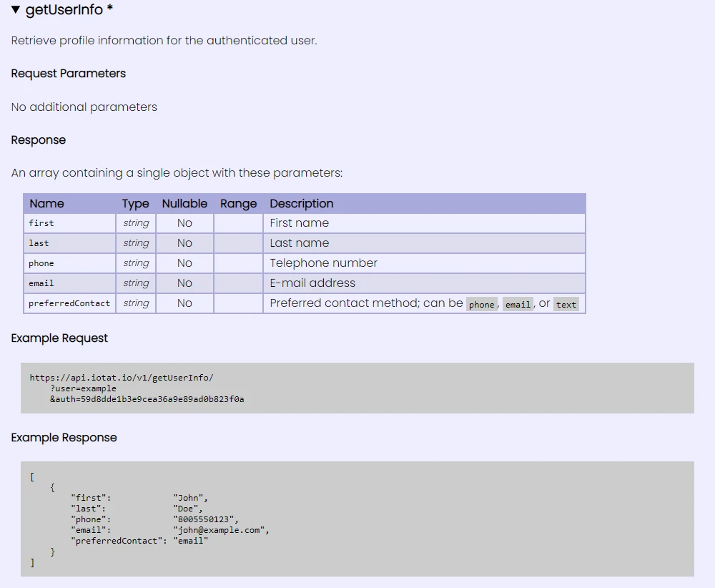This screenshot has width=715, height=588.
Task: Collapse the getUserInfo section triangle
Action: point(14,10)
